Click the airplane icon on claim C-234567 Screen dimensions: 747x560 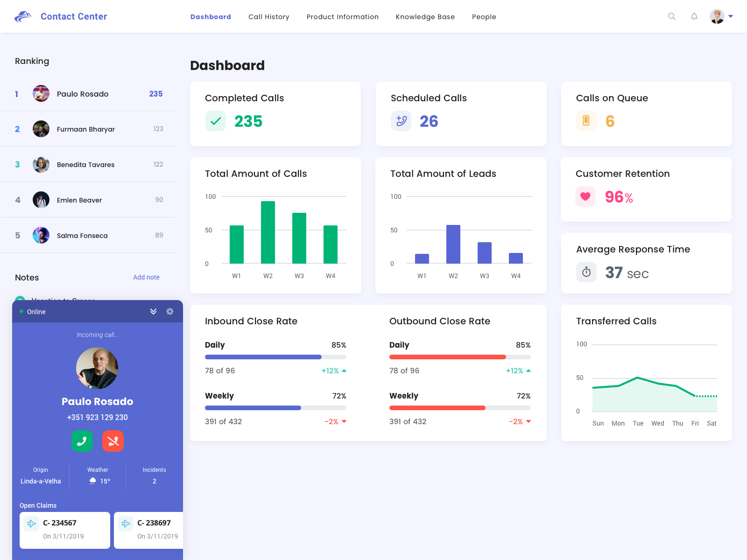pyautogui.click(x=31, y=523)
